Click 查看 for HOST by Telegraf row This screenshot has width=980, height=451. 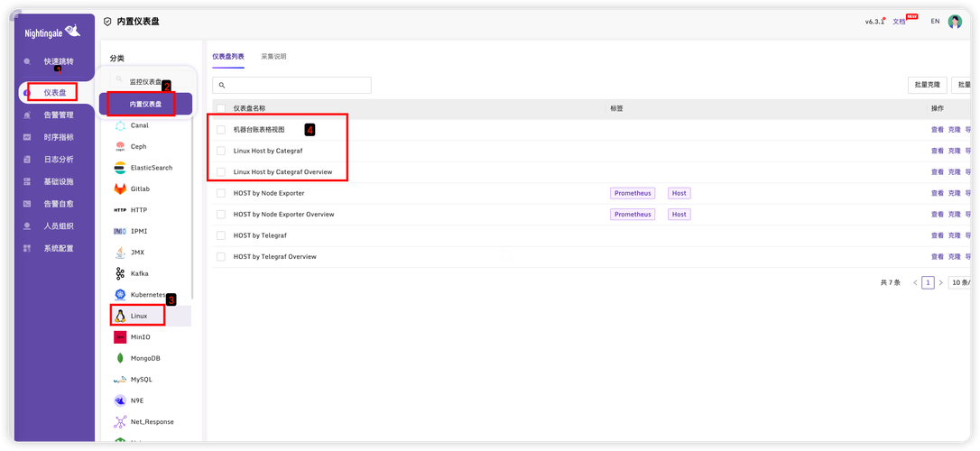click(938, 235)
